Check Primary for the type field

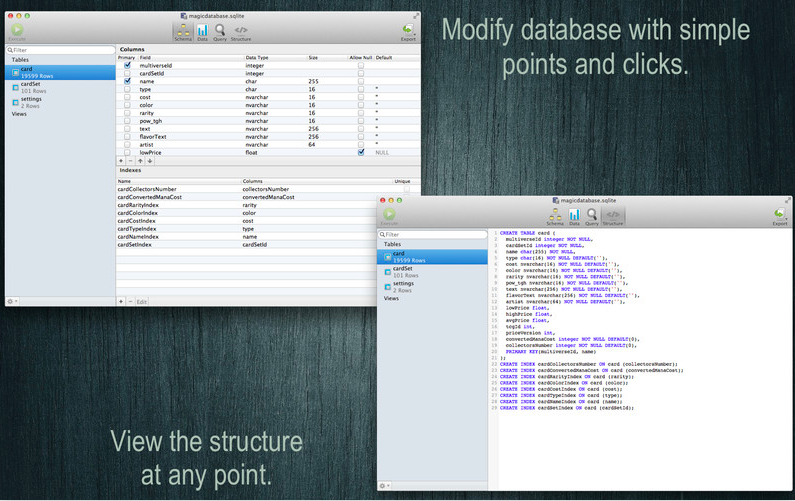click(x=127, y=89)
